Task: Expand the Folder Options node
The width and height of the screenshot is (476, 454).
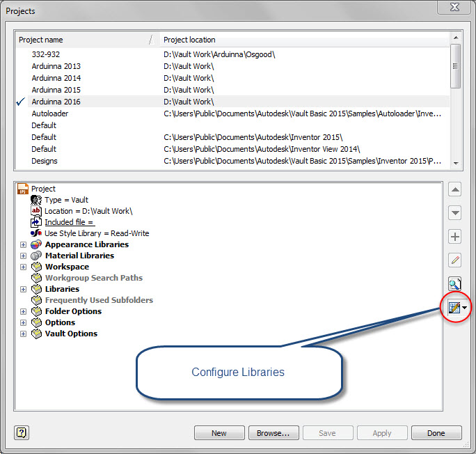Action: pyautogui.click(x=23, y=311)
